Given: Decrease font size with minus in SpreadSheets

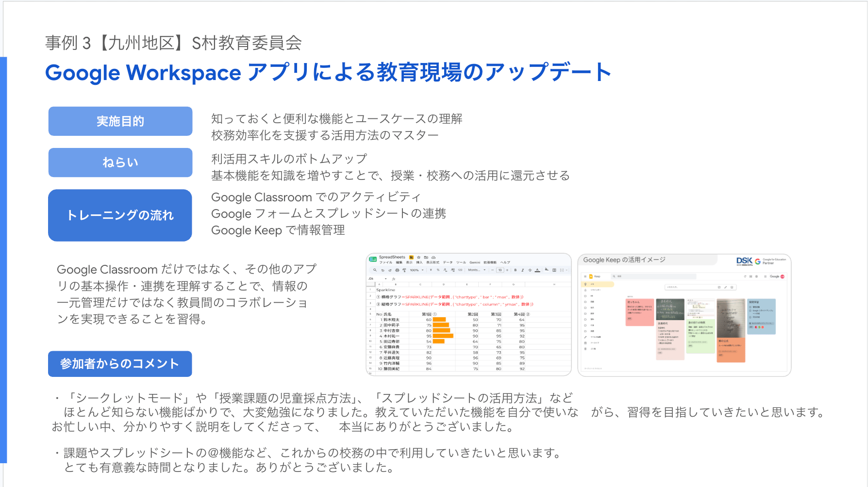Looking at the screenshot, I should pos(492,270).
